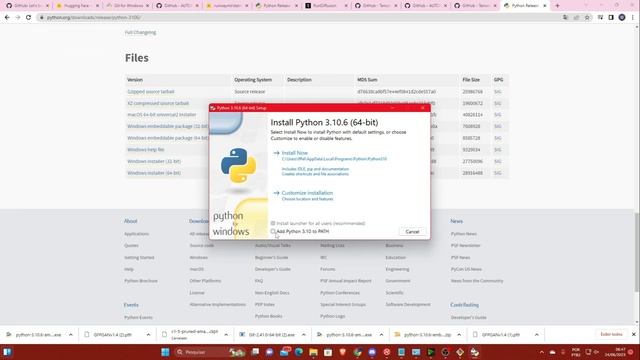The width and height of the screenshot is (640, 360).
Task: Click the share icon in address bar
Action: click(x=576, y=18)
